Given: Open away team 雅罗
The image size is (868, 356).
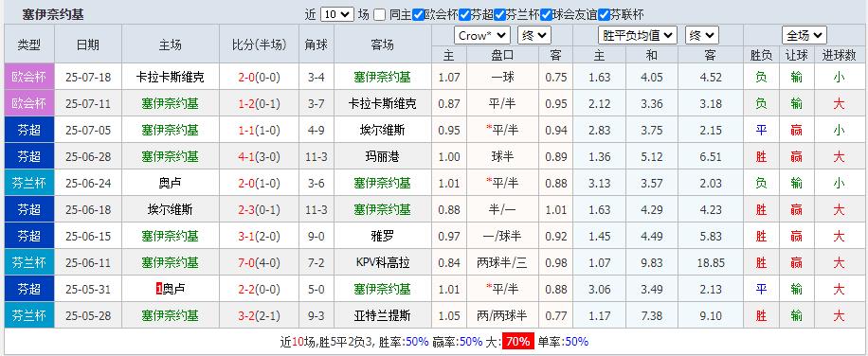Looking at the screenshot, I should point(383,236).
